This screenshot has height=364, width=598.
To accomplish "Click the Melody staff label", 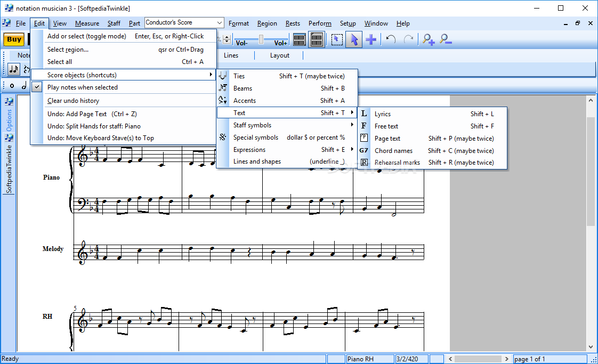I will coord(53,249).
